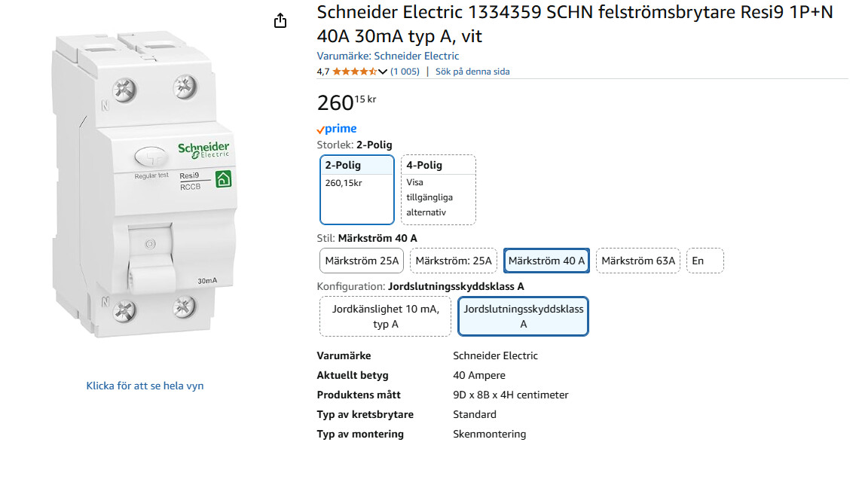Open the (1 005) reviews link
The image size is (868, 488).
click(x=405, y=72)
